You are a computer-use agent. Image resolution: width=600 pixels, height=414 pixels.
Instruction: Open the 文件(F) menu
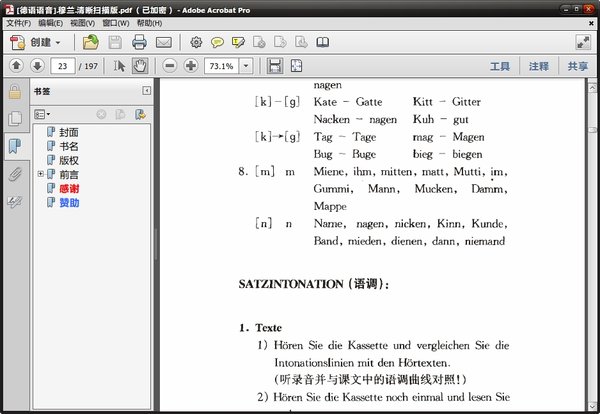[x=18, y=22]
